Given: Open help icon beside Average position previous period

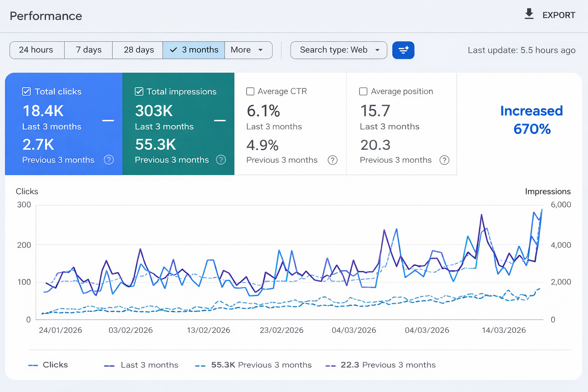Looking at the screenshot, I should pos(444,160).
